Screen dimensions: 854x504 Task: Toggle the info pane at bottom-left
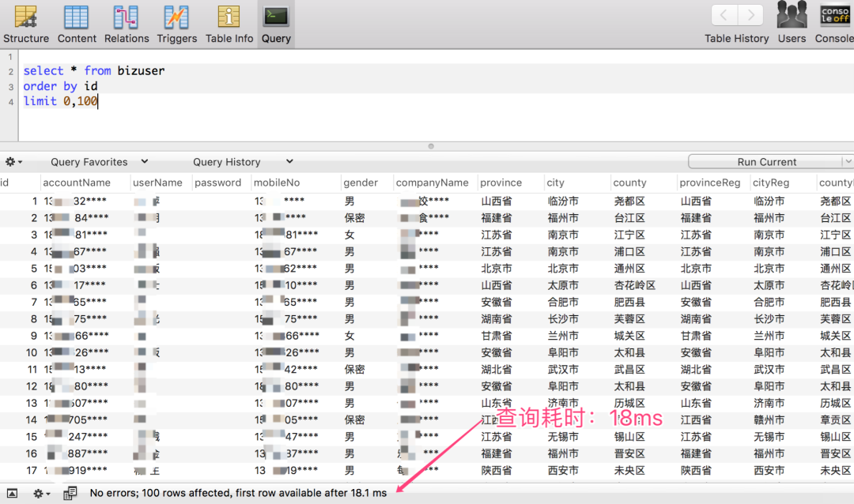(x=12, y=493)
